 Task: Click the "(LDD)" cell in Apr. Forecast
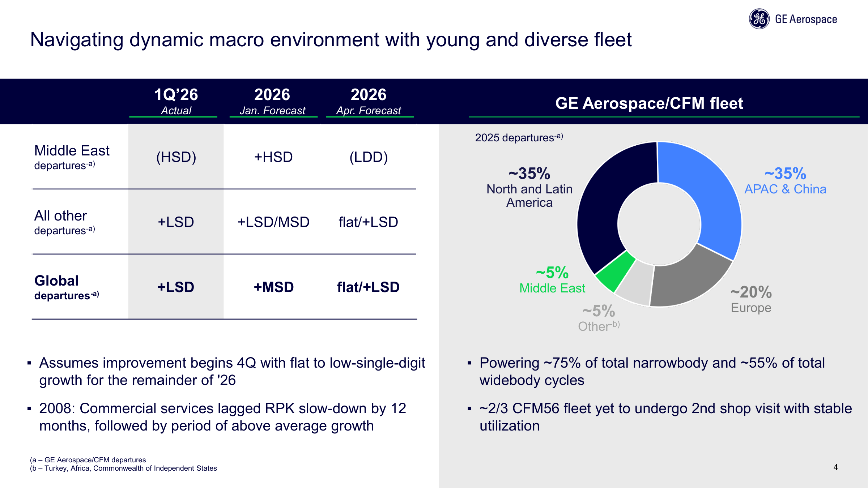click(369, 157)
